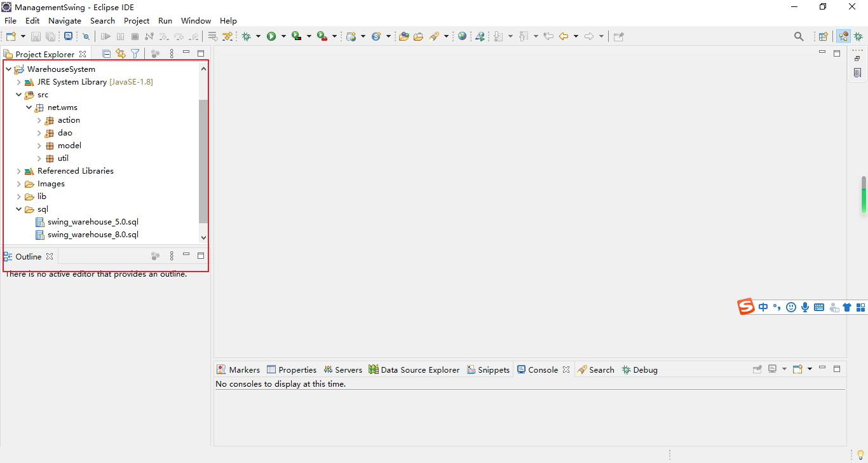Screen dimensions: 868x463
Task: Expand the model package
Action: (39, 146)
